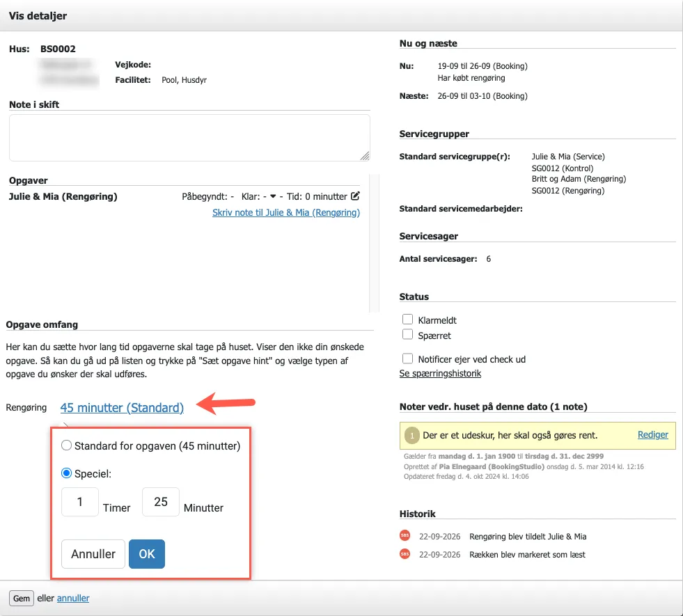Click the Gem button
683x616 pixels.
[22, 598]
